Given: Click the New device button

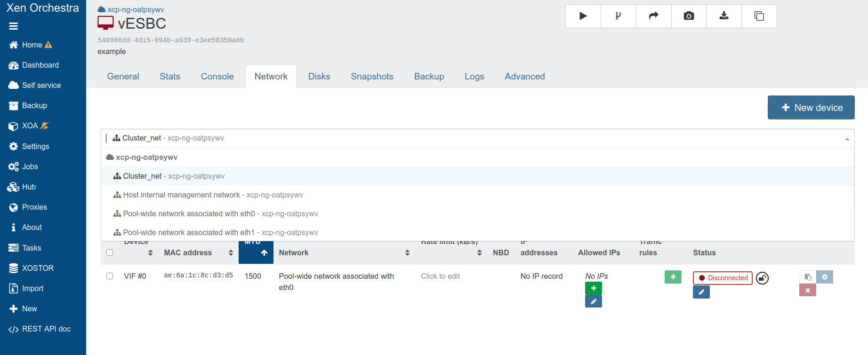Looking at the screenshot, I should [811, 108].
